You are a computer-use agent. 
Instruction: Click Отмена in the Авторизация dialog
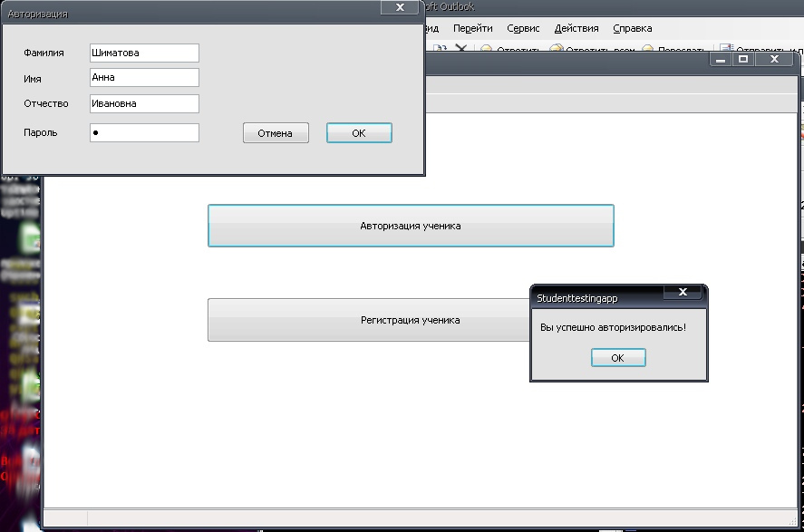coord(276,133)
